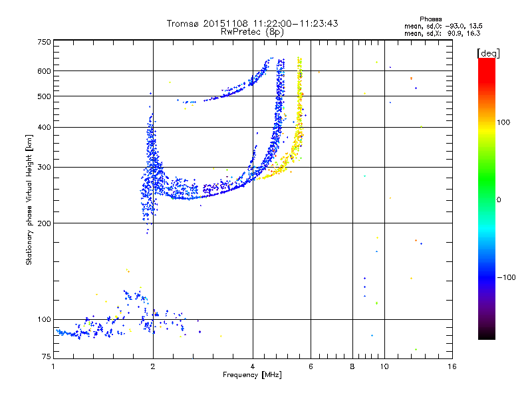Screen dimensions: 532x399
Task: Click the y-axis tick label '600'
Action: (x=44, y=71)
